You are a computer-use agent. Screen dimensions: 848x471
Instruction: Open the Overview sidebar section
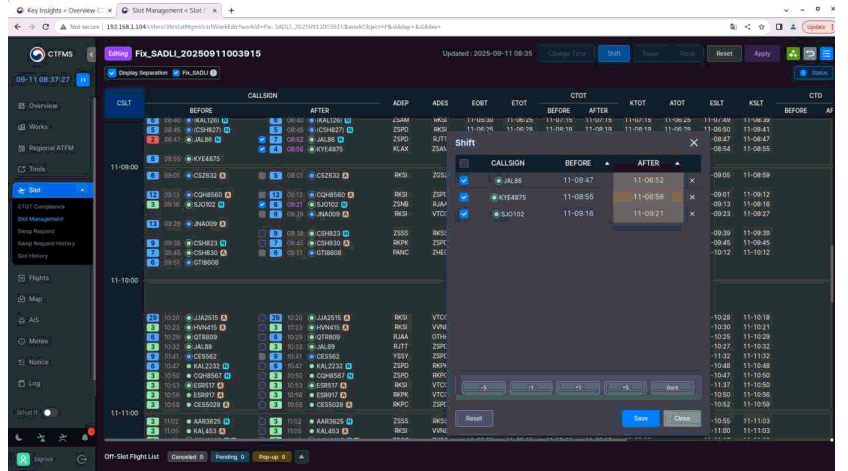click(x=43, y=106)
